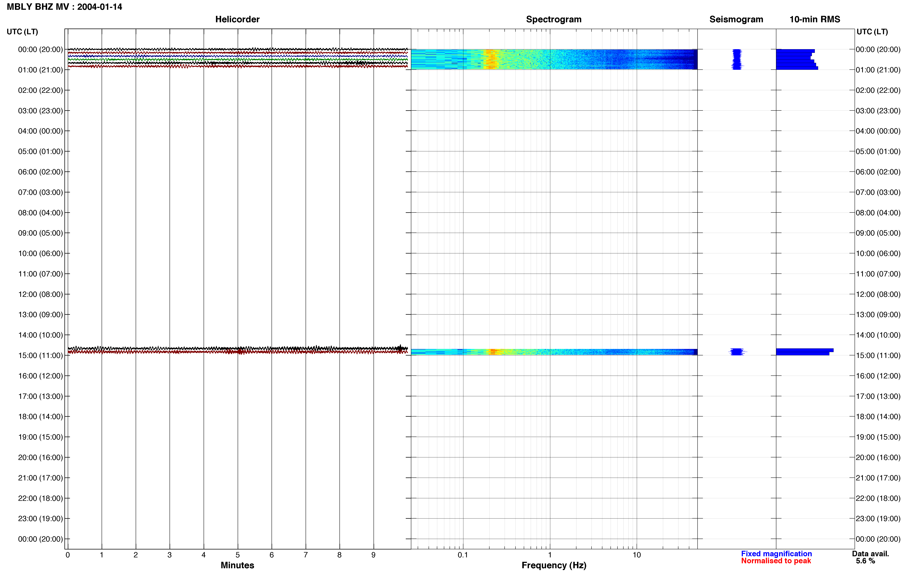Click left axis label '02:00 (22:00)'
The height and width of the screenshot is (578, 924).
click(40, 90)
